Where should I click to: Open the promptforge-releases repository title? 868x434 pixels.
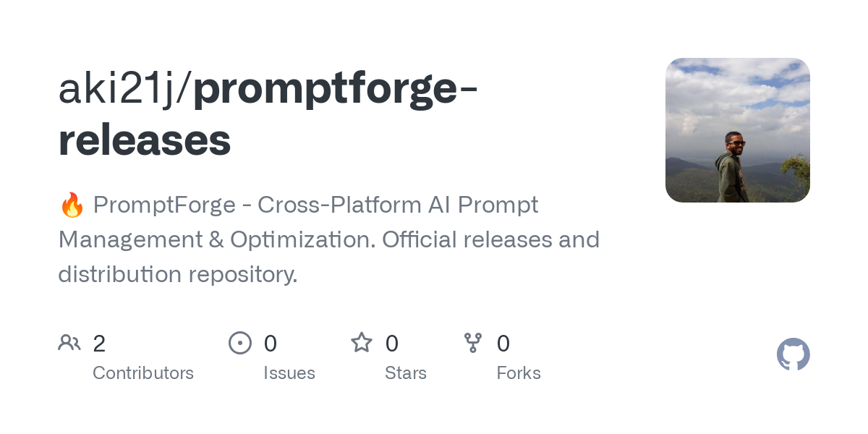[268, 114]
